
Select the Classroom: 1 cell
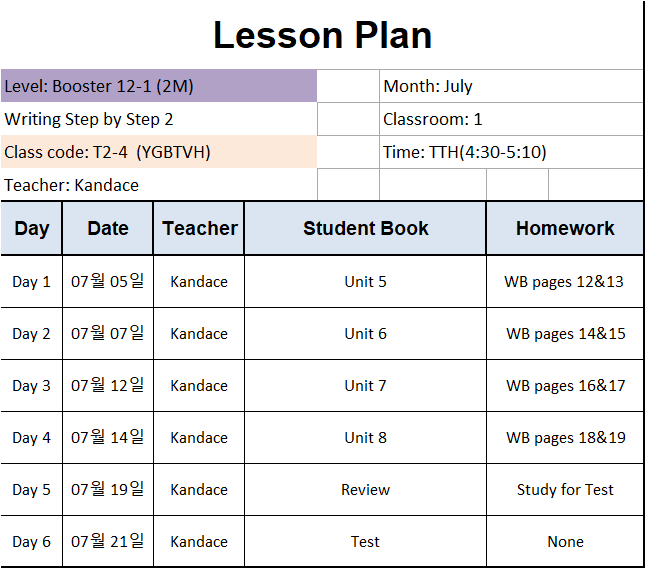tap(511, 119)
